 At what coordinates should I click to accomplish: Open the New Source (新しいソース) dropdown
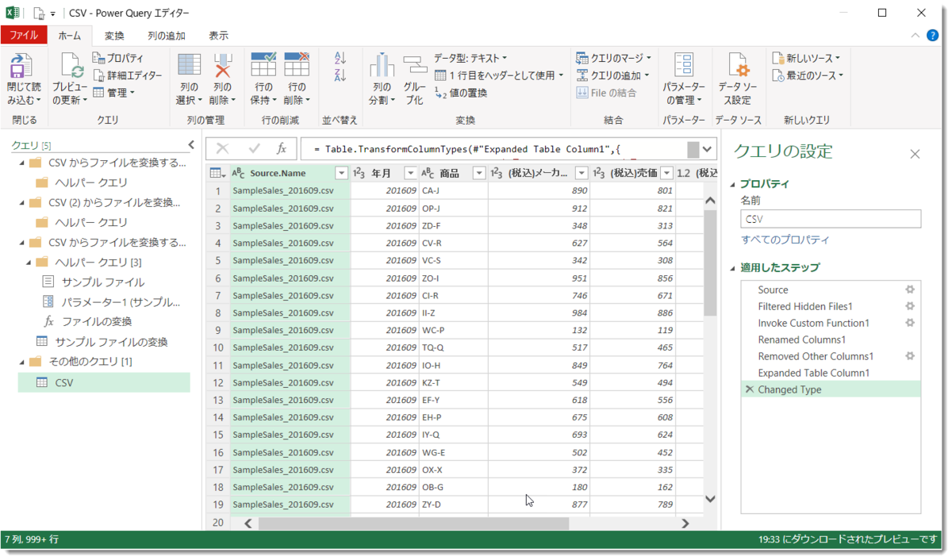(x=806, y=58)
